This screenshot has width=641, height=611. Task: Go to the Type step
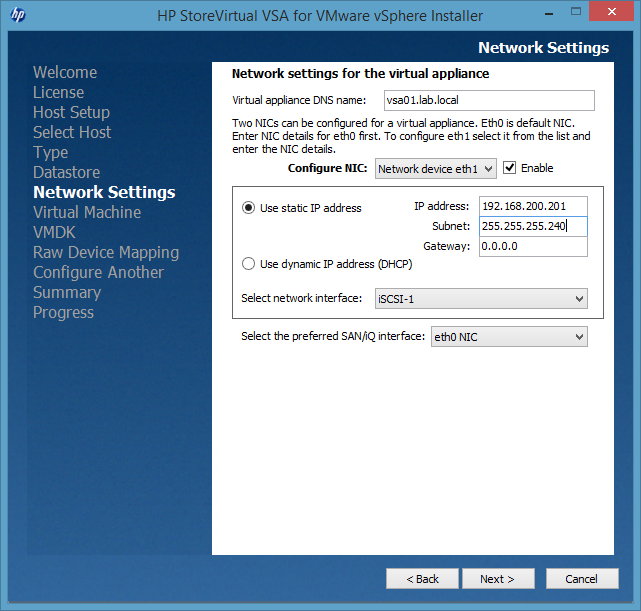[x=51, y=152]
